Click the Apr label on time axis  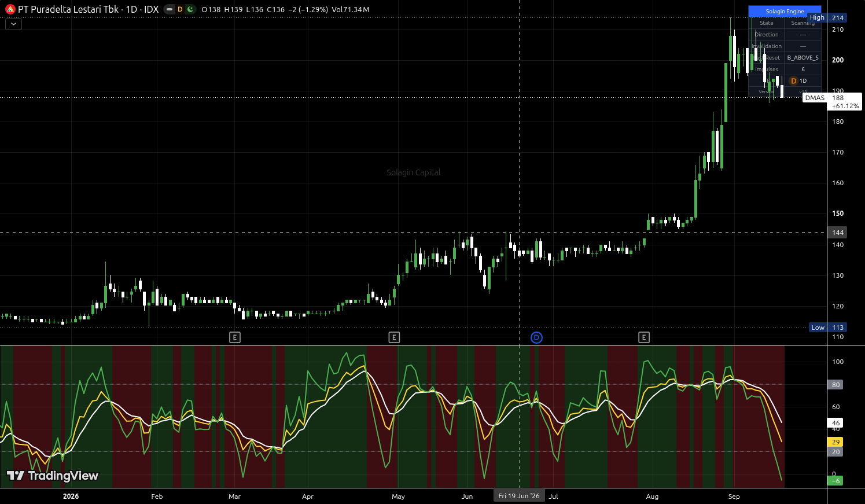coord(308,496)
